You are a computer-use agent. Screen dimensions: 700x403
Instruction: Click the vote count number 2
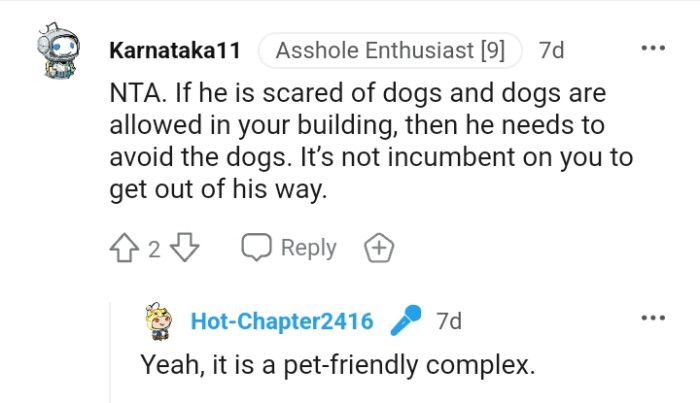pyautogui.click(x=154, y=248)
